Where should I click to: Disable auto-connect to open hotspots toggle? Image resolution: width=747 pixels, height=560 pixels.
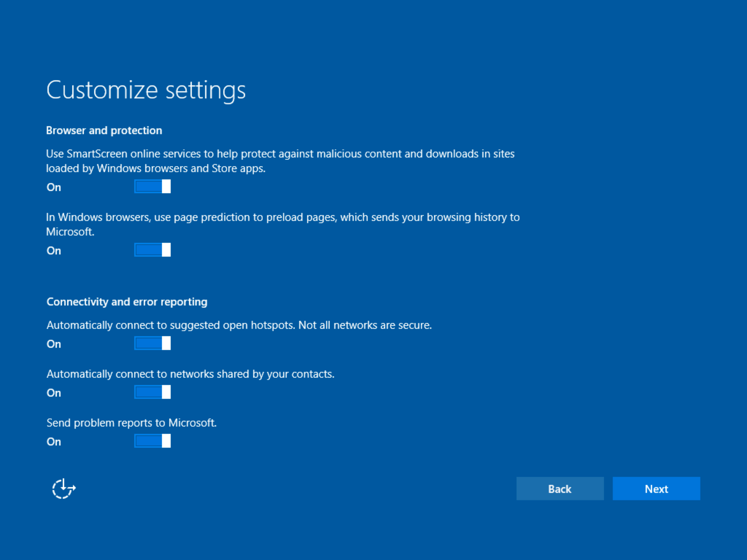[x=152, y=343]
